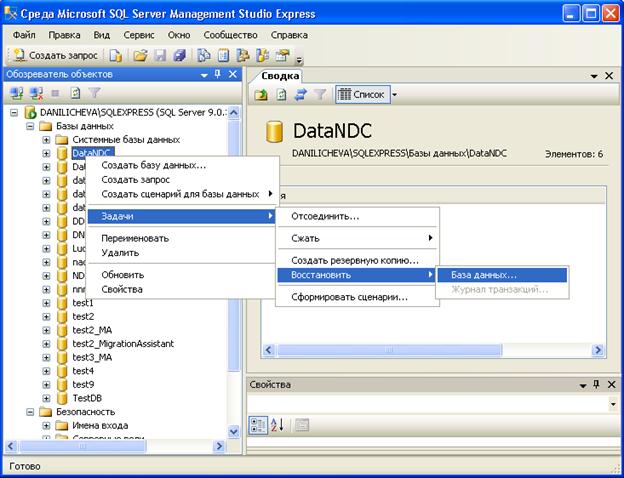
Task: Toggle auto-hide pin on Properties panel
Action: 596,384
